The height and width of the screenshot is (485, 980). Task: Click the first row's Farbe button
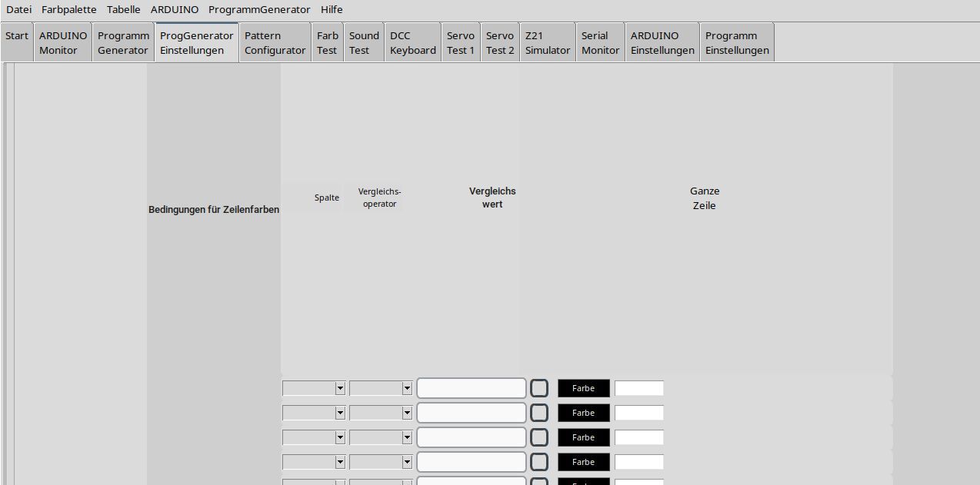pos(583,388)
